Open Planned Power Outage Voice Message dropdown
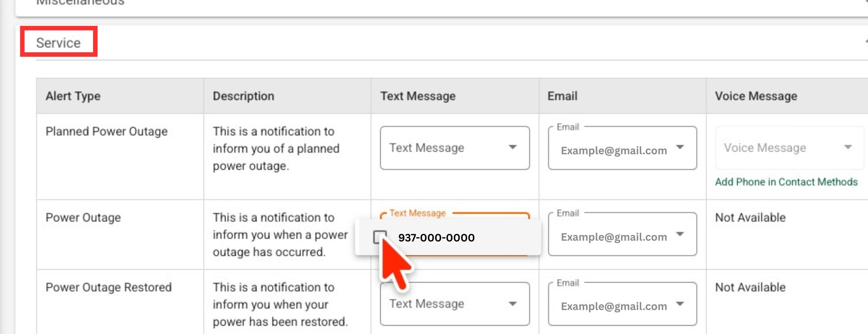Image resolution: width=868 pixels, height=334 pixels. click(789, 148)
